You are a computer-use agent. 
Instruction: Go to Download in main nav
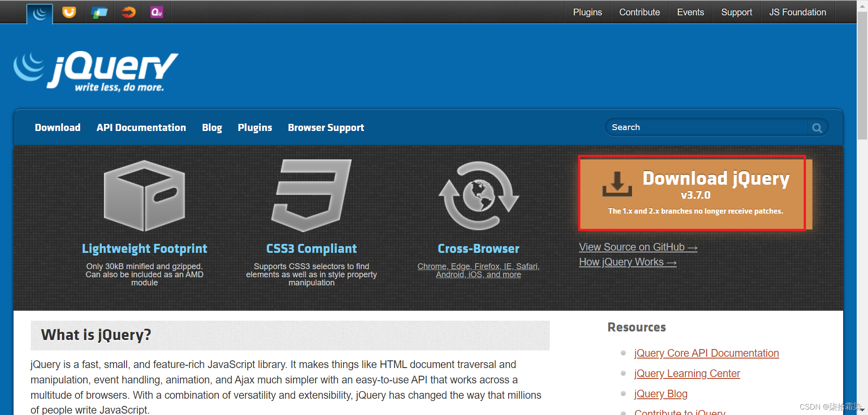(58, 128)
